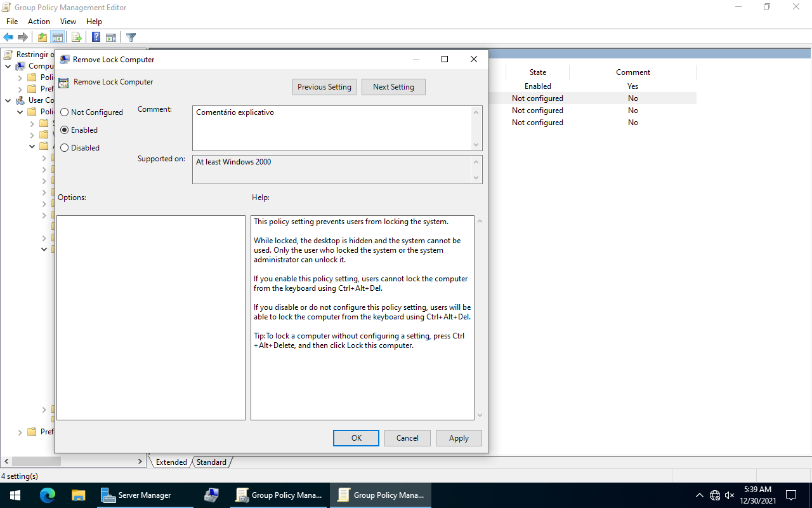Click the Export List toolbar icon
This screenshot has height=508, width=812.
pyautogui.click(x=76, y=37)
